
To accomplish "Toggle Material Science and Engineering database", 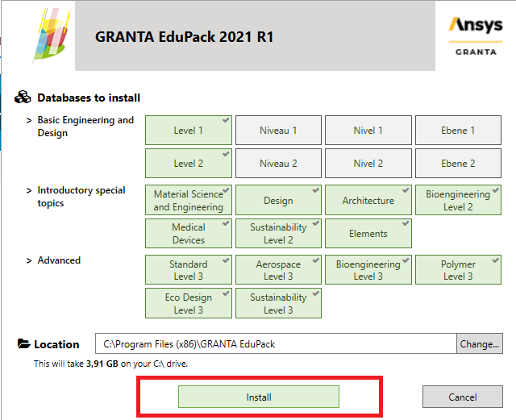I will (x=189, y=201).
